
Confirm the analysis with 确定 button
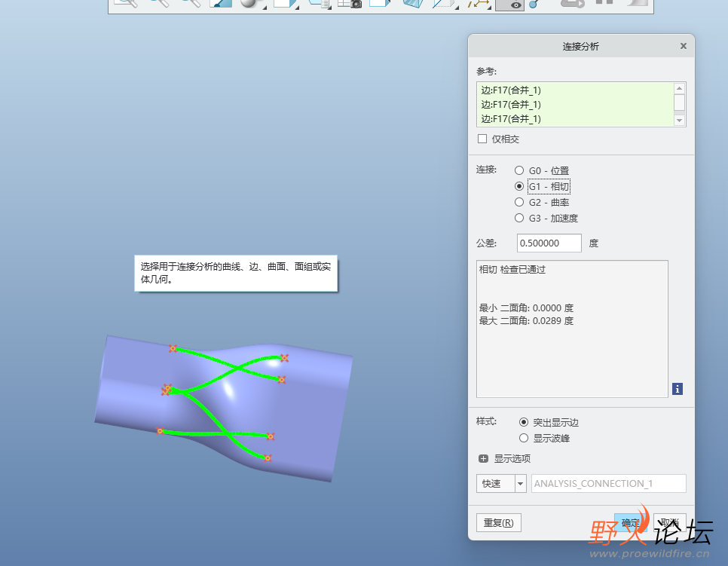click(x=630, y=522)
